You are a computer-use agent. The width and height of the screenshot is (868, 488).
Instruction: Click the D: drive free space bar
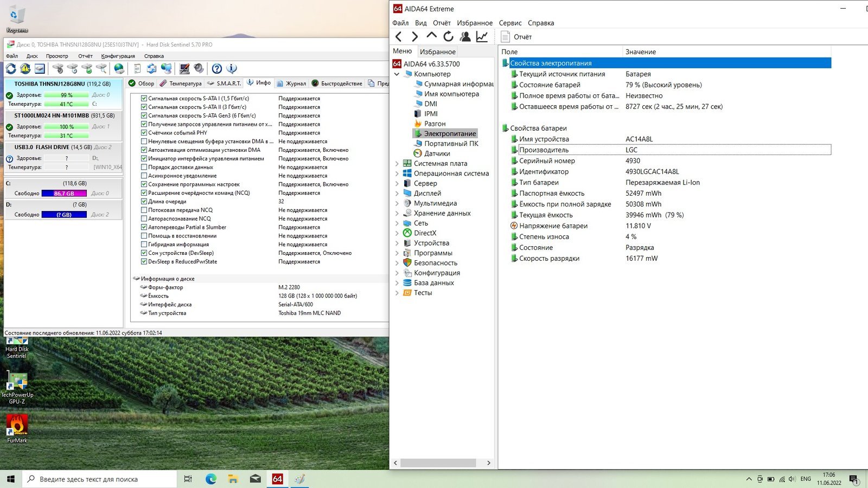pyautogui.click(x=64, y=215)
